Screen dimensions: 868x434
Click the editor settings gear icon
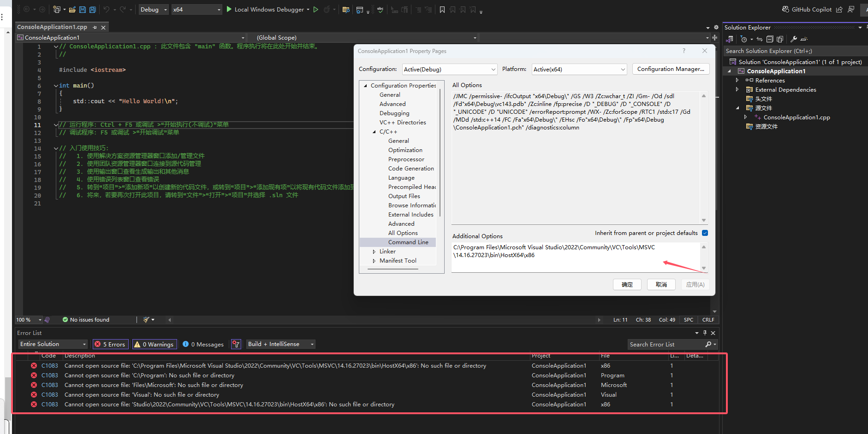[x=716, y=27]
